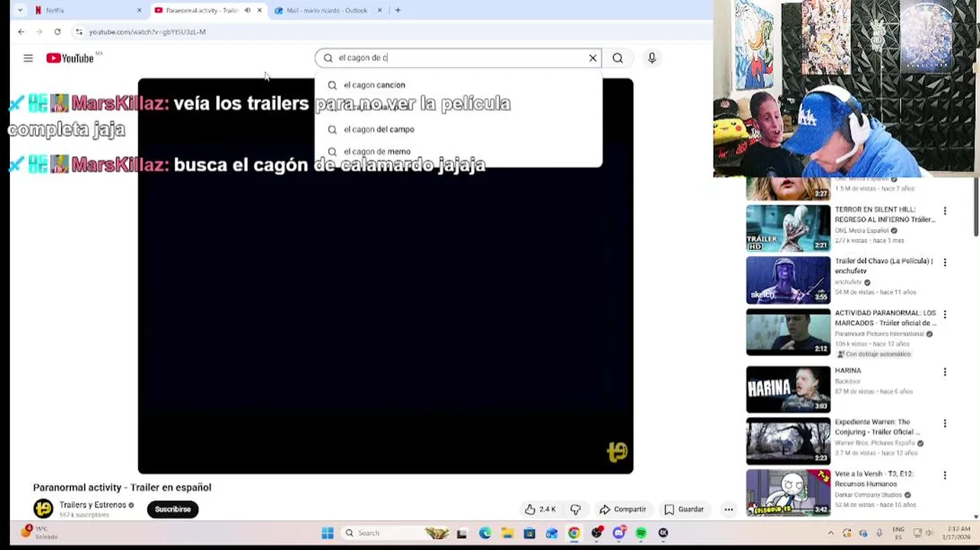Open Google Chrome from the taskbar
The width and height of the screenshot is (980, 550).
point(574,533)
